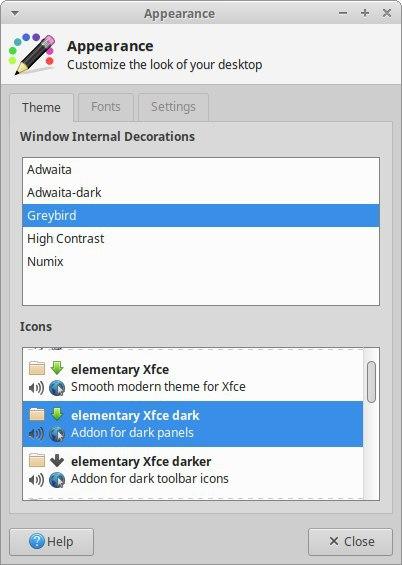Open the window menu arrow in title bar
Image resolution: width=402 pixels, height=565 pixels.
tap(15, 13)
